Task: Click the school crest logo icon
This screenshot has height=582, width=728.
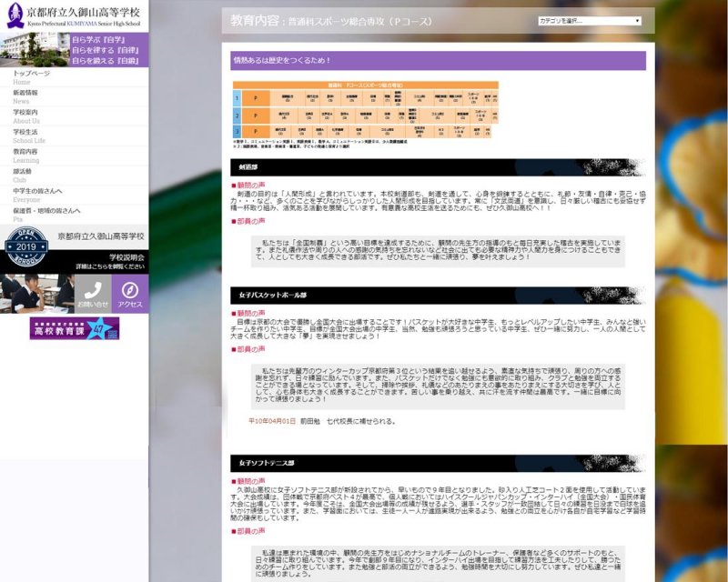Action: (12, 14)
